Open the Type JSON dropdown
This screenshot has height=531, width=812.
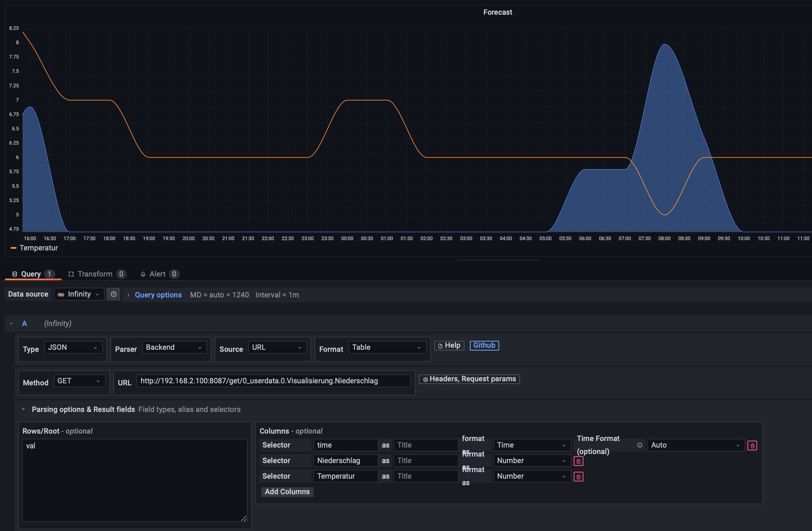pos(73,347)
